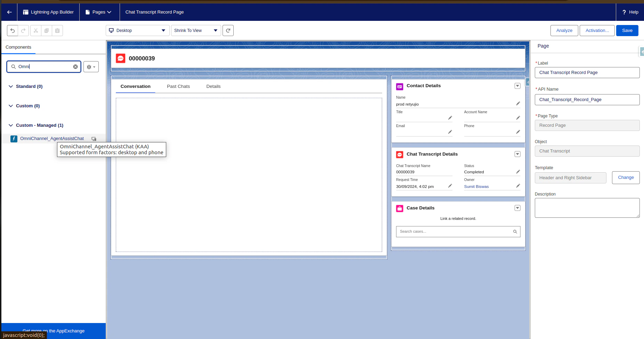Open Sumit Biswas owner link
The image size is (644, 339).
pyautogui.click(x=476, y=187)
